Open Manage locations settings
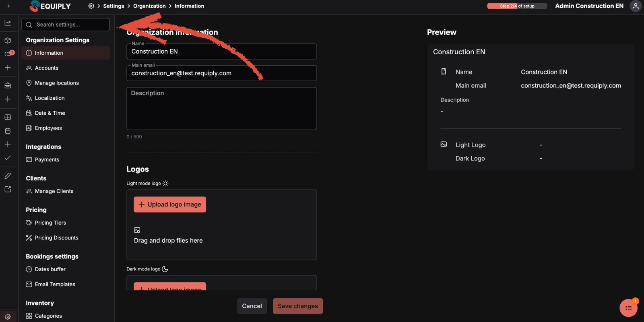644x322 pixels. [x=66, y=83]
